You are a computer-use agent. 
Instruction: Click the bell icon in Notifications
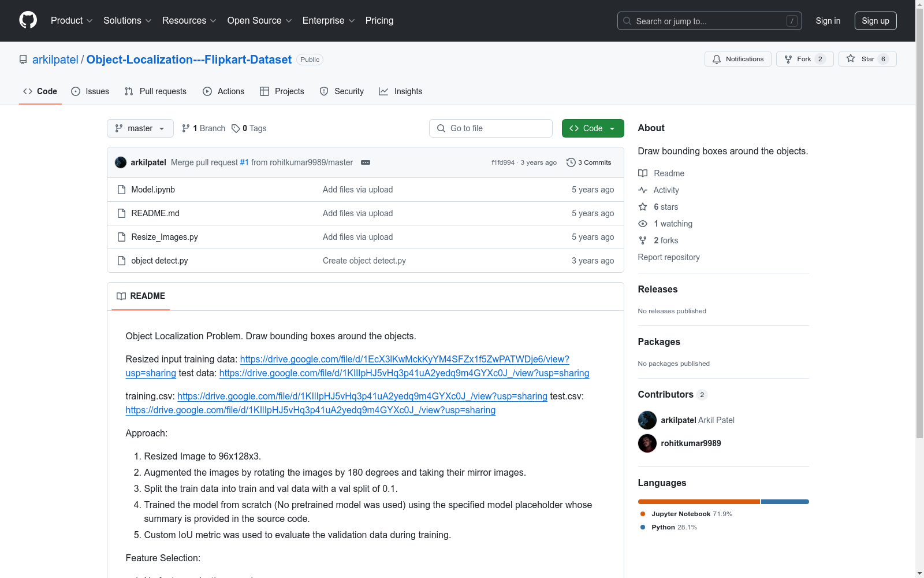pos(717,59)
